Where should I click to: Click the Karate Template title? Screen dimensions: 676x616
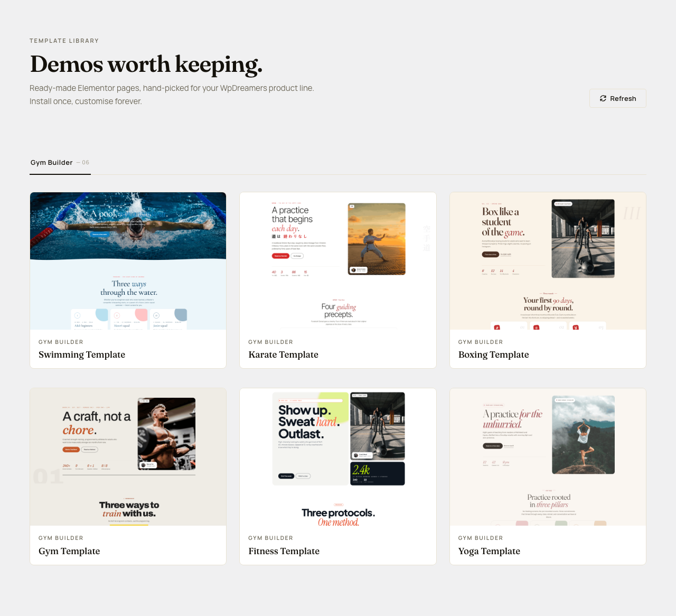(284, 354)
